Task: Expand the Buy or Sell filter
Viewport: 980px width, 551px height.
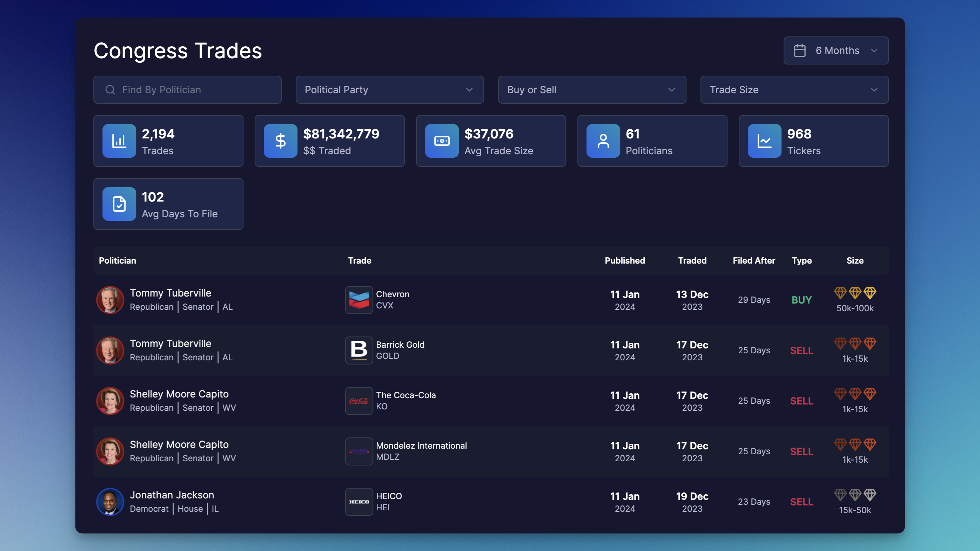Action: (x=592, y=90)
